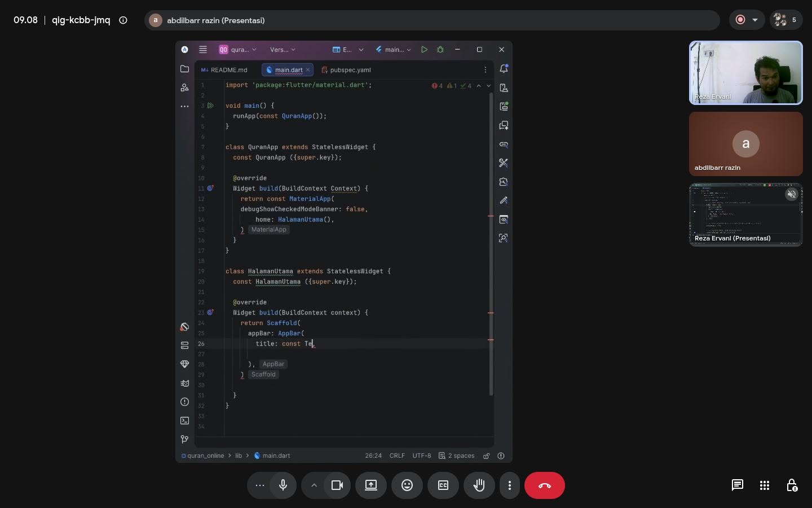Open the App Quality Insights gem icon
This screenshot has width=812, height=508.
[184, 364]
